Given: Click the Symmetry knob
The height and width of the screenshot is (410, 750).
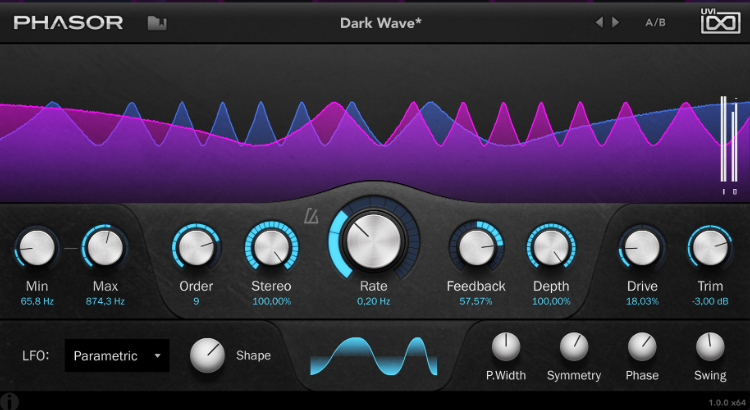Looking at the screenshot, I should click(574, 347).
